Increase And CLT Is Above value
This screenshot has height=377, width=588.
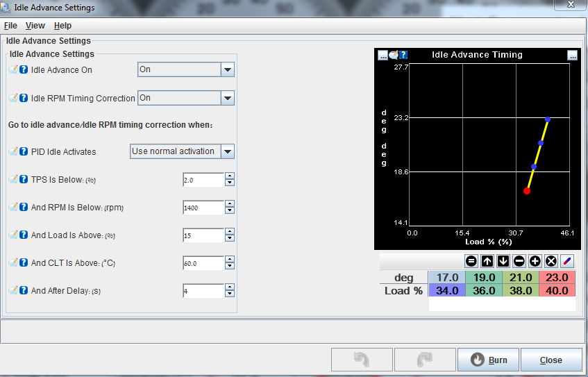click(x=230, y=260)
